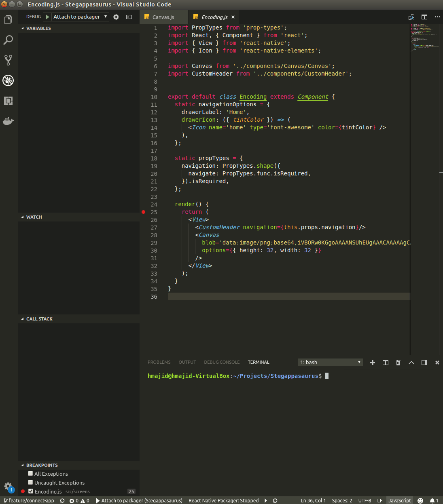The image size is (443, 504).
Task: Click 'React Native Packager: Stopped' status
Action: click(223, 500)
